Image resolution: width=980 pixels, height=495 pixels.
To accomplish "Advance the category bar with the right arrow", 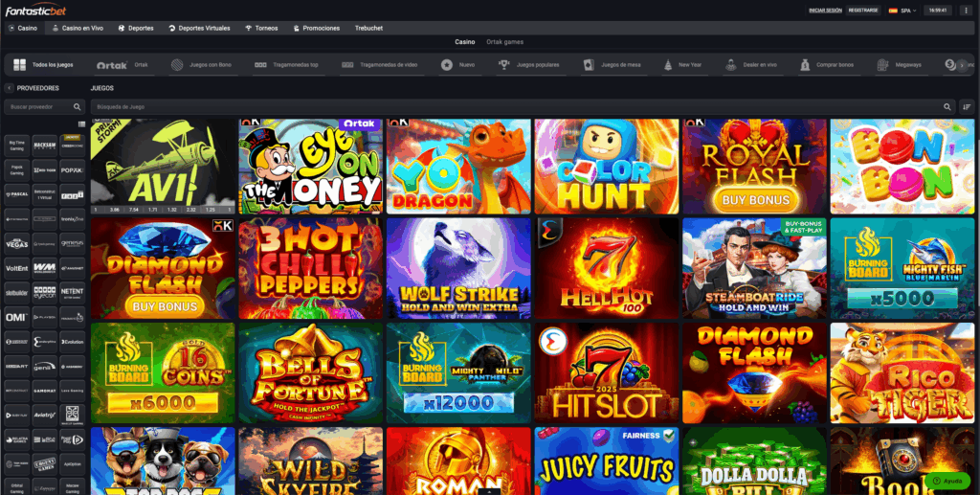I will (962, 65).
